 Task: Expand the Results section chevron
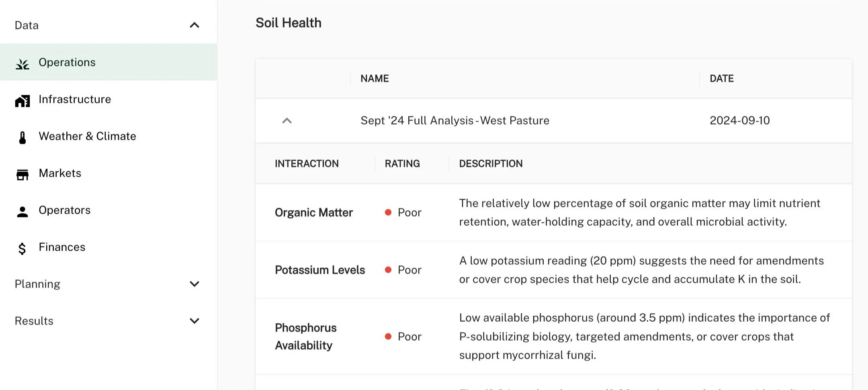click(x=194, y=321)
